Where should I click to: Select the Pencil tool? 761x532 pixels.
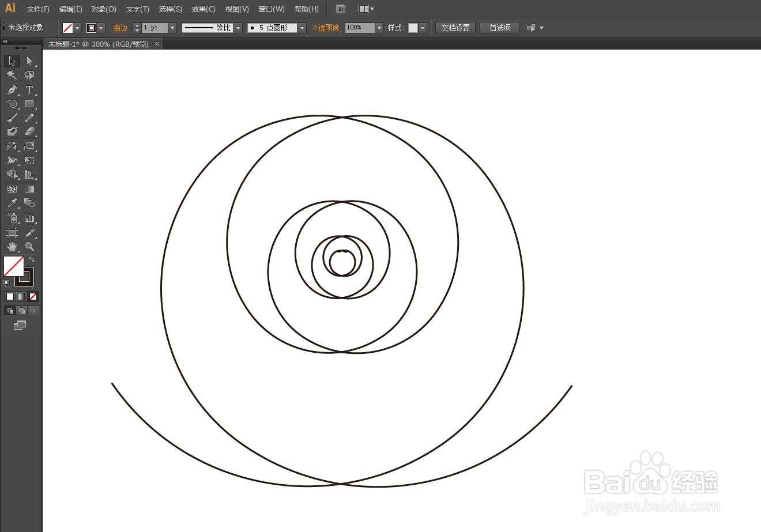(29, 118)
